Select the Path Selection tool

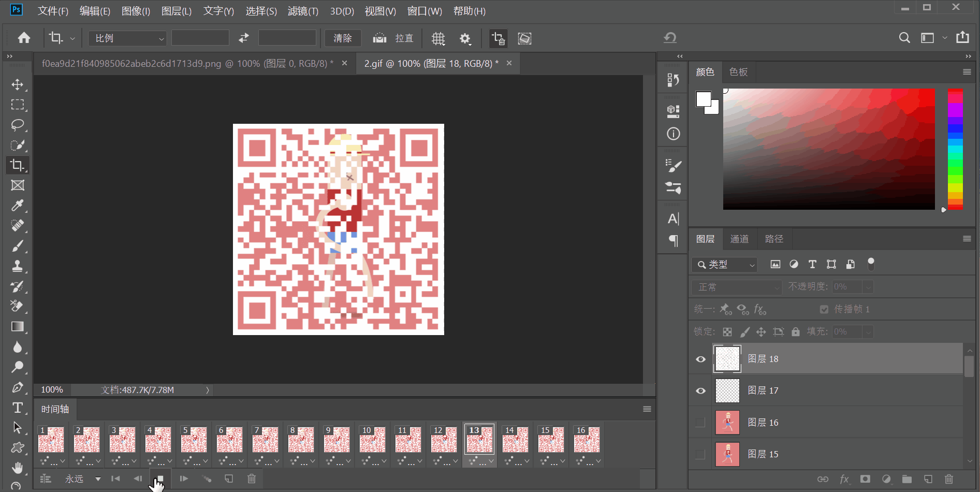(18, 428)
